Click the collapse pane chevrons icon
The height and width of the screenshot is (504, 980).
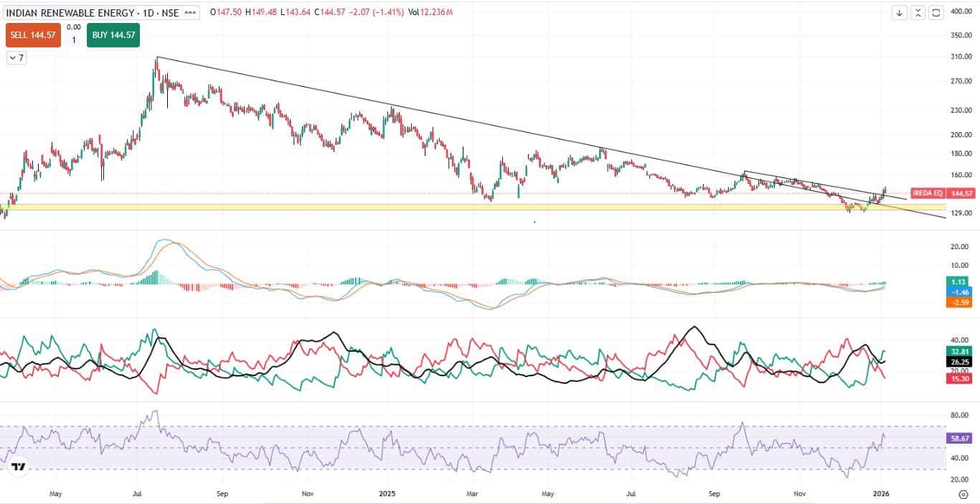click(918, 13)
